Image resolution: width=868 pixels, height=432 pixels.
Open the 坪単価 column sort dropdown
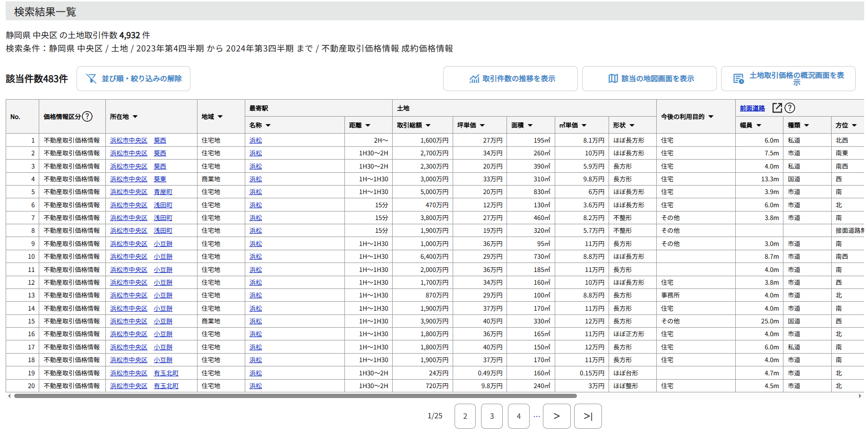click(x=482, y=125)
